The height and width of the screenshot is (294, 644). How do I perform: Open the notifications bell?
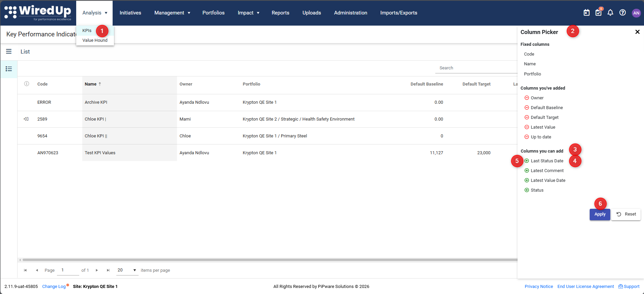tap(610, 13)
